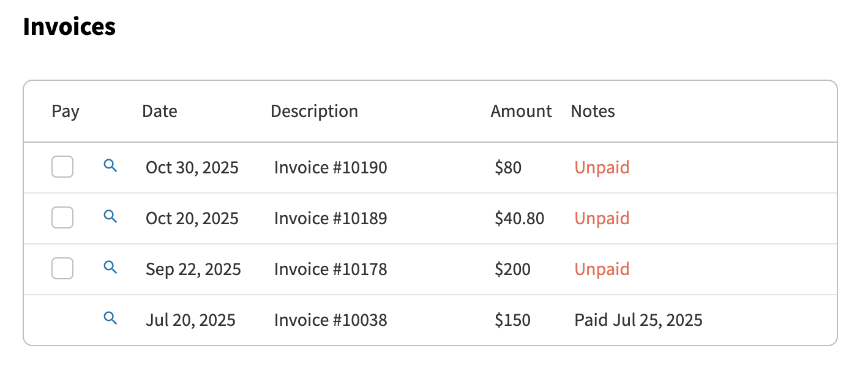The height and width of the screenshot is (370, 868).
Task: Click the $150 amount for Invoice #10038
Action: 512,320
